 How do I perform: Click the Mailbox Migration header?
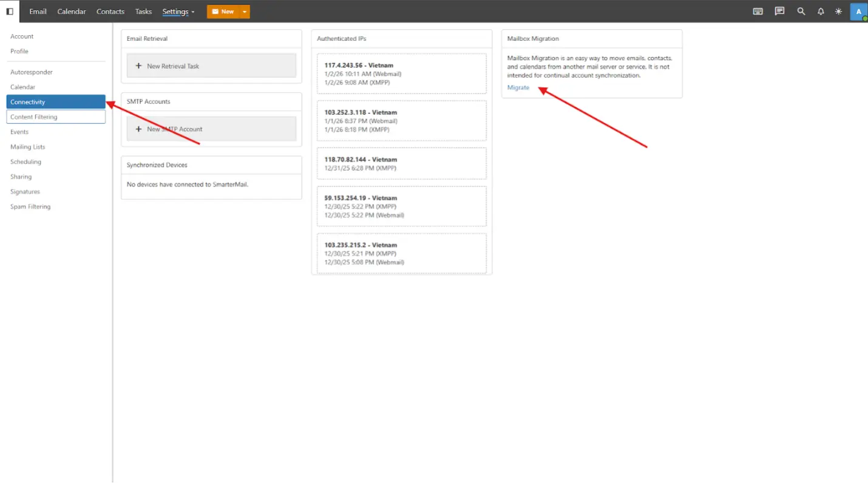(592, 38)
